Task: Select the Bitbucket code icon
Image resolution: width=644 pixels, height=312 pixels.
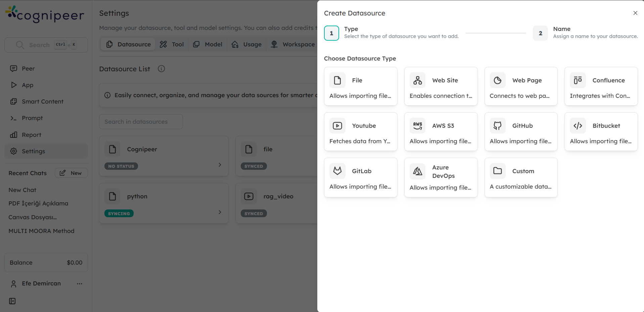Action: pyautogui.click(x=578, y=126)
